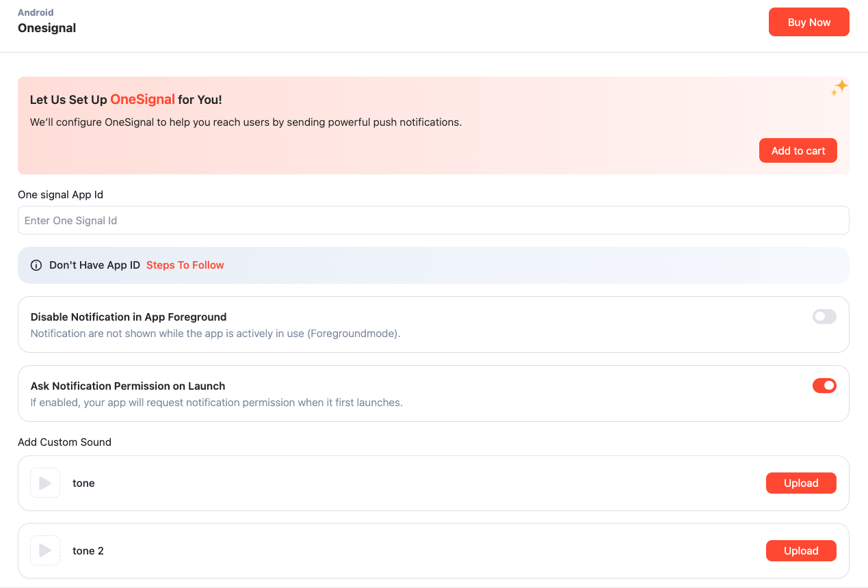Click the highlighted "OneSignal" text in the banner
The width and height of the screenshot is (868, 588).
(144, 99)
